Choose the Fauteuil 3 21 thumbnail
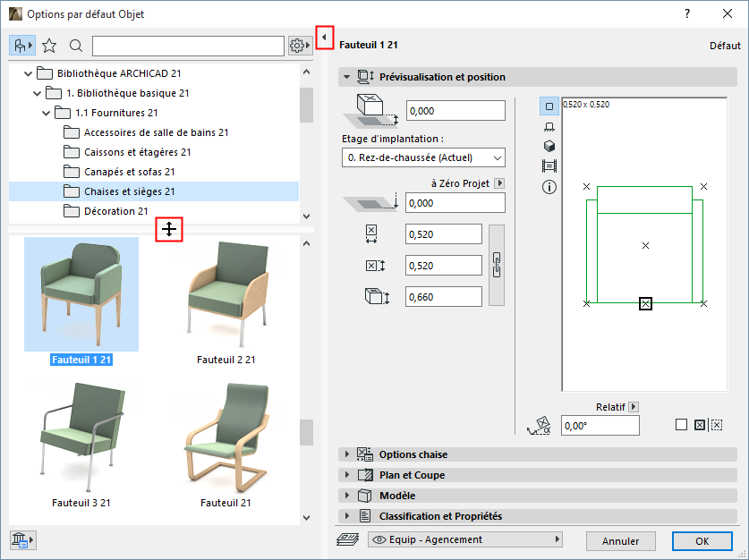749x560 pixels. 81,437
